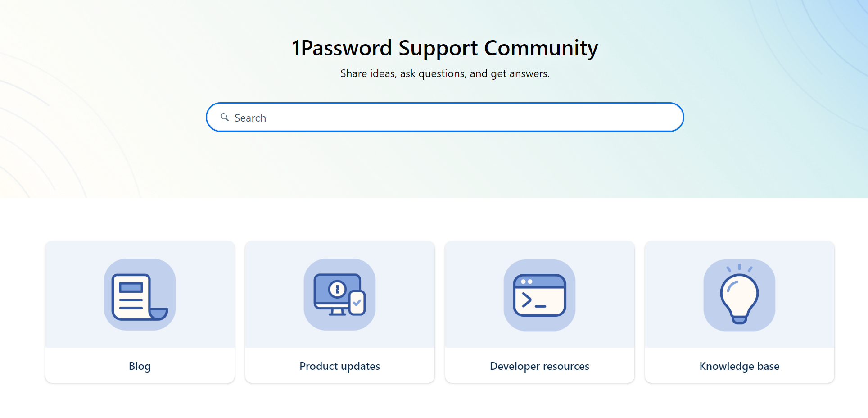Open the Developer resources link label
This screenshot has height=418, width=868.
pyautogui.click(x=539, y=366)
